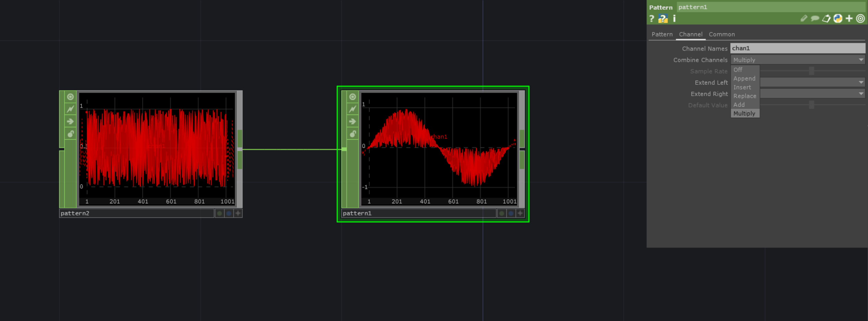Click the Channel Names field containing chan1

pyautogui.click(x=797, y=48)
